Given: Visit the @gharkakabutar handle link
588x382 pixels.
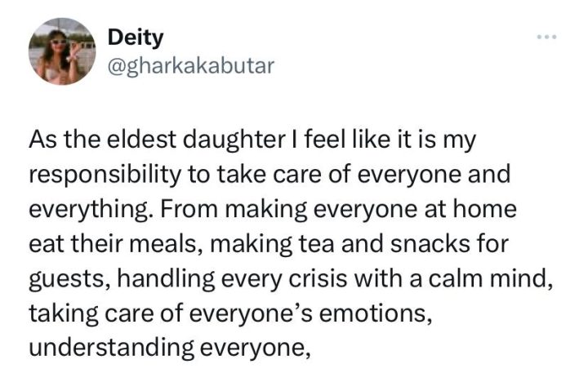Looking at the screenshot, I should pos(191,66).
